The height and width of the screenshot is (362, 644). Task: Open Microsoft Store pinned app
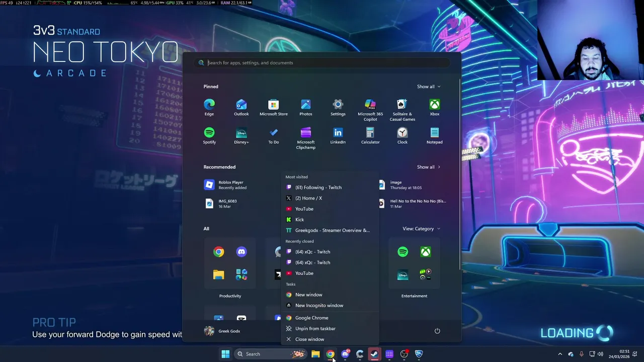tap(274, 107)
